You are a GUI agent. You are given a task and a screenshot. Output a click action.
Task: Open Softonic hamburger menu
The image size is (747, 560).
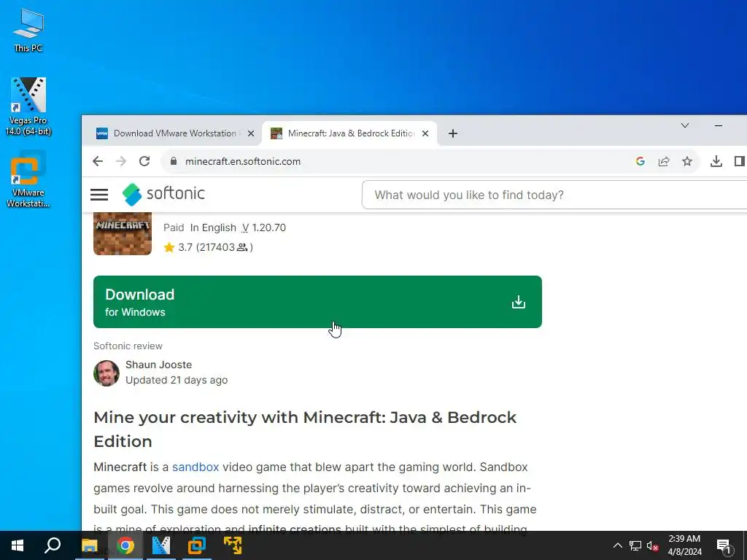tap(99, 194)
